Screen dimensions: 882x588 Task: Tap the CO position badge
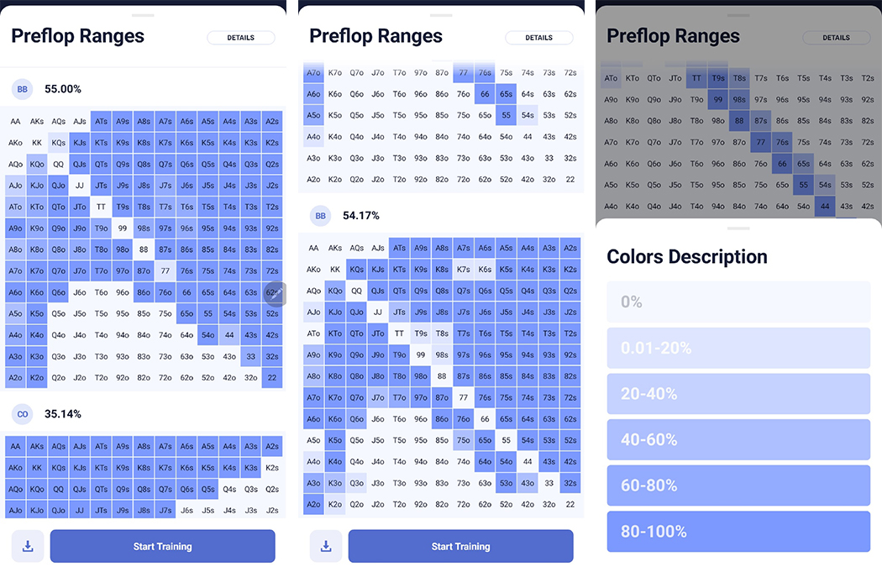click(x=23, y=414)
